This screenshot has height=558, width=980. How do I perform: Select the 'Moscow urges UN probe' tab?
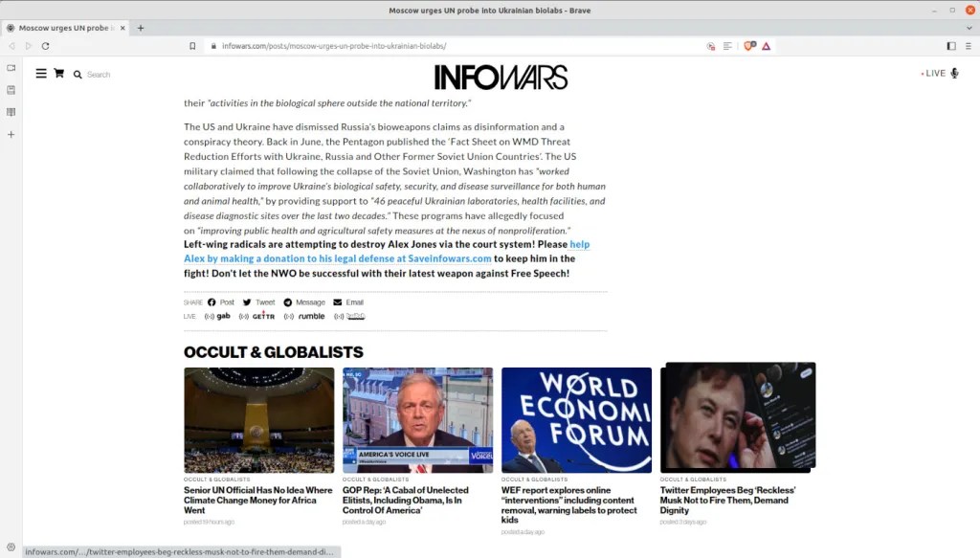[65, 28]
